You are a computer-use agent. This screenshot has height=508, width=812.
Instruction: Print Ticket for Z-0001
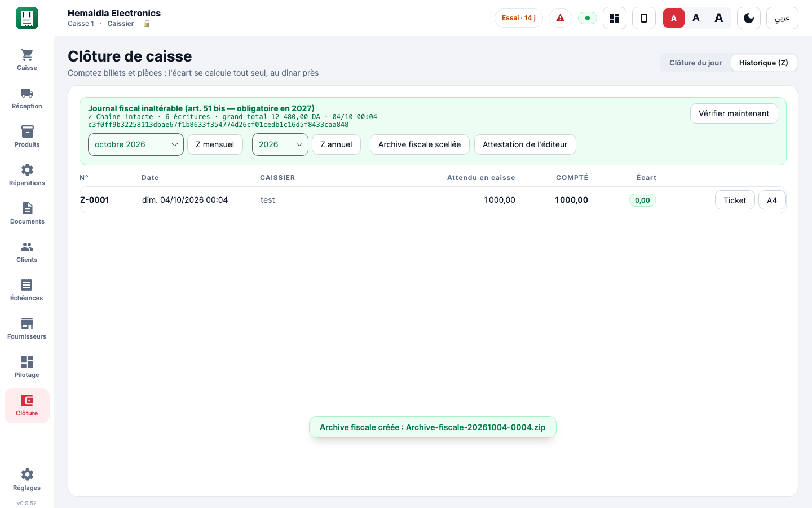pyautogui.click(x=735, y=200)
